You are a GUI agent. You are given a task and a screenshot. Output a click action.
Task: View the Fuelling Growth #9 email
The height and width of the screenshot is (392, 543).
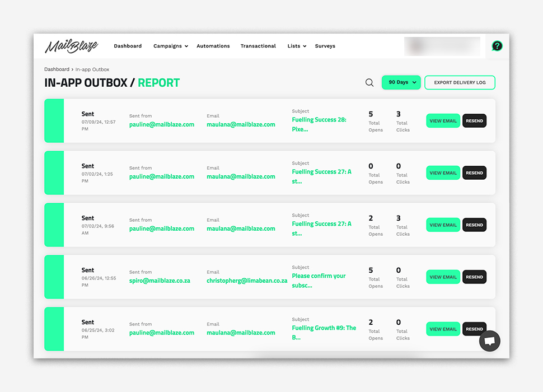(443, 329)
